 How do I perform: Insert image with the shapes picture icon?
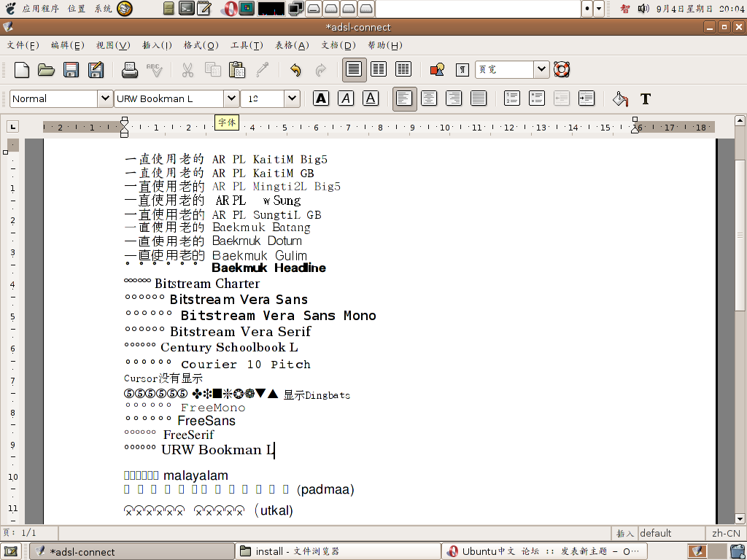pos(437,69)
